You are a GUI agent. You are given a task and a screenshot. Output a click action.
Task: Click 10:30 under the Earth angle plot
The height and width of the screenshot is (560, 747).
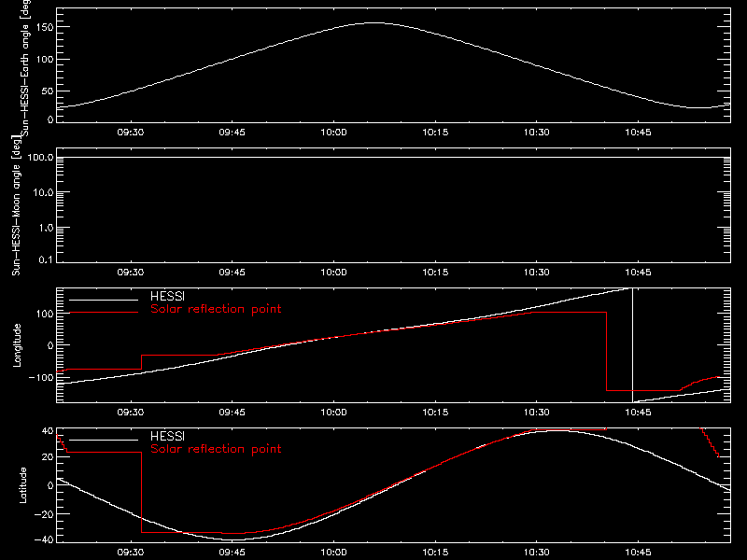[x=536, y=133]
